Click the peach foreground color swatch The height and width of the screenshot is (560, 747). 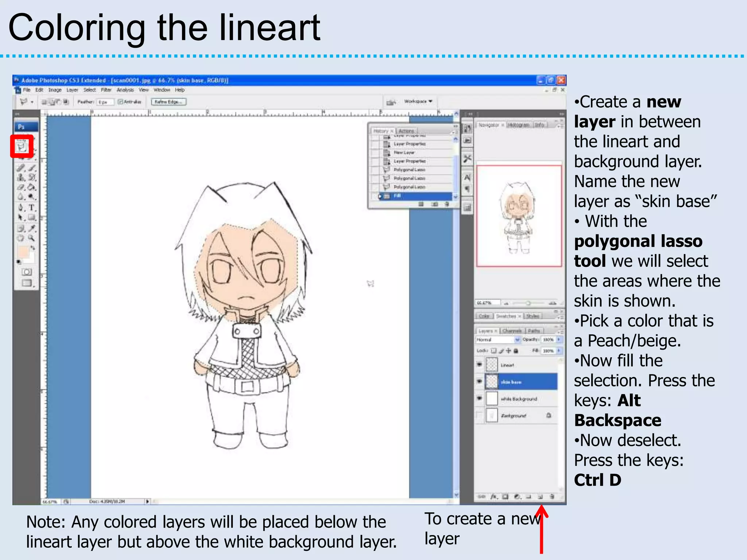point(23,252)
